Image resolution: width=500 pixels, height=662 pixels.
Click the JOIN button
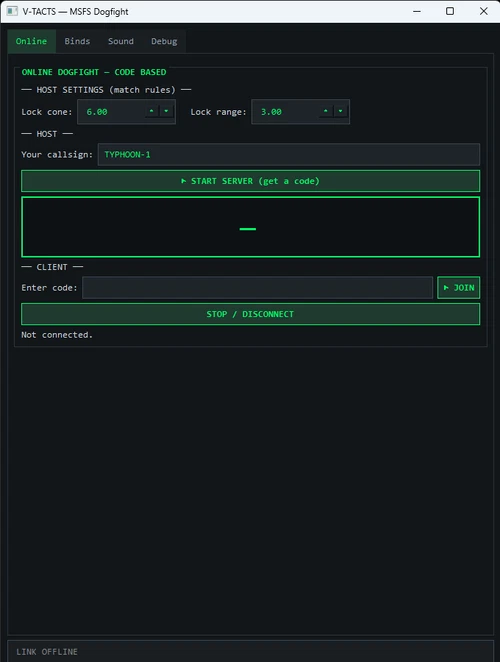coord(459,288)
